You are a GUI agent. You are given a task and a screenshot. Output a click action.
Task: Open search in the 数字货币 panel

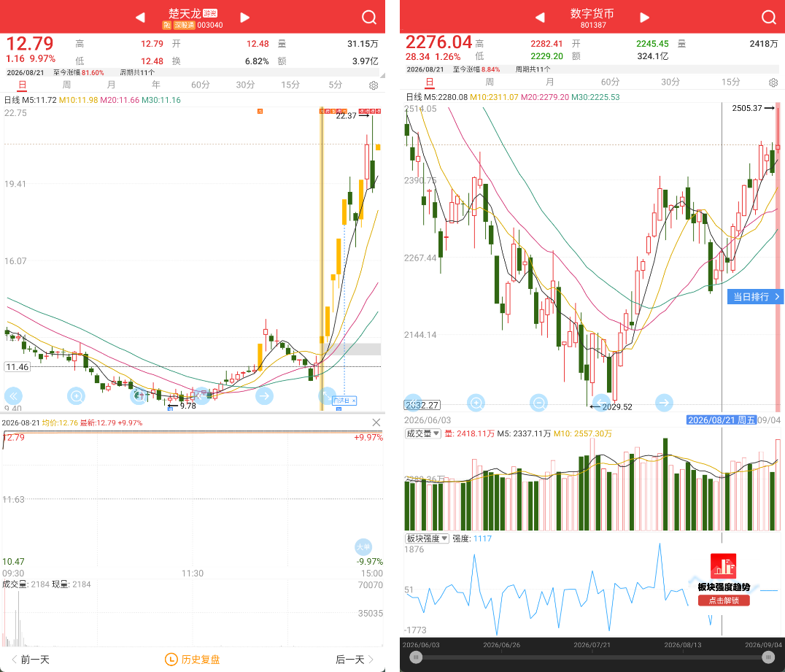click(769, 18)
